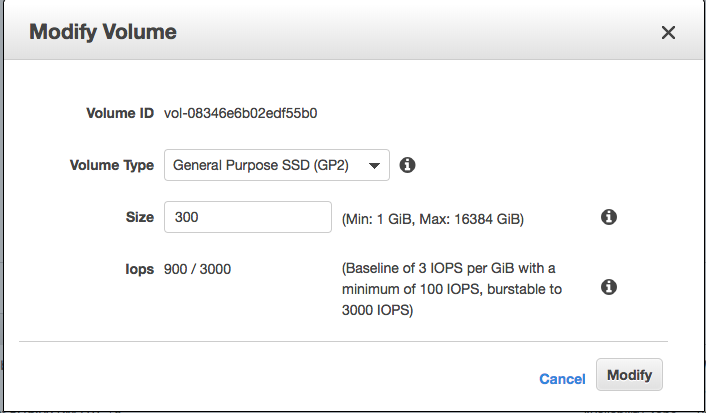Image resolution: width=706 pixels, height=413 pixels.
Task: Click info icon beside Iops baseline description
Action: (608, 287)
